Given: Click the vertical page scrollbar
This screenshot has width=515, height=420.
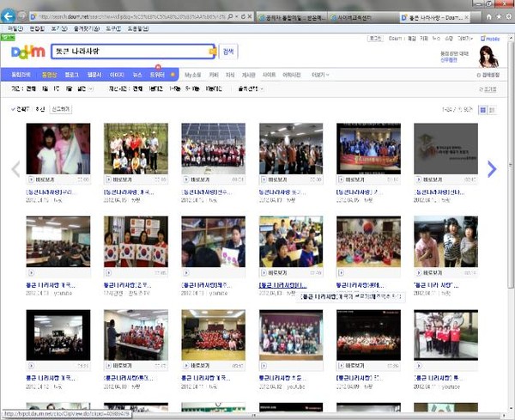Looking at the screenshot, I should click(511, 215).
